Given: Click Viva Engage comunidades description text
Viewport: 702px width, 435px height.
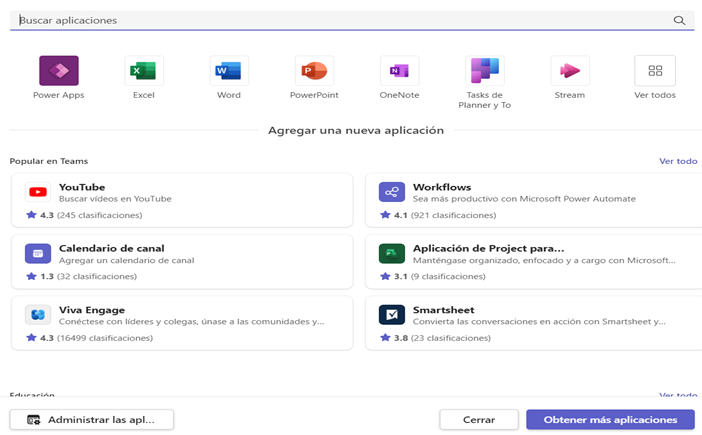Looking at the screenshot, I should 192,321.
